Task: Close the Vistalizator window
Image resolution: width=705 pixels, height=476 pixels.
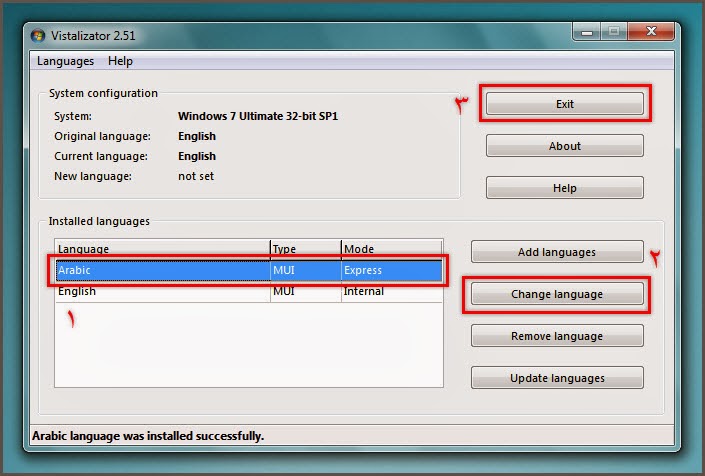Action: pos(651,31)
